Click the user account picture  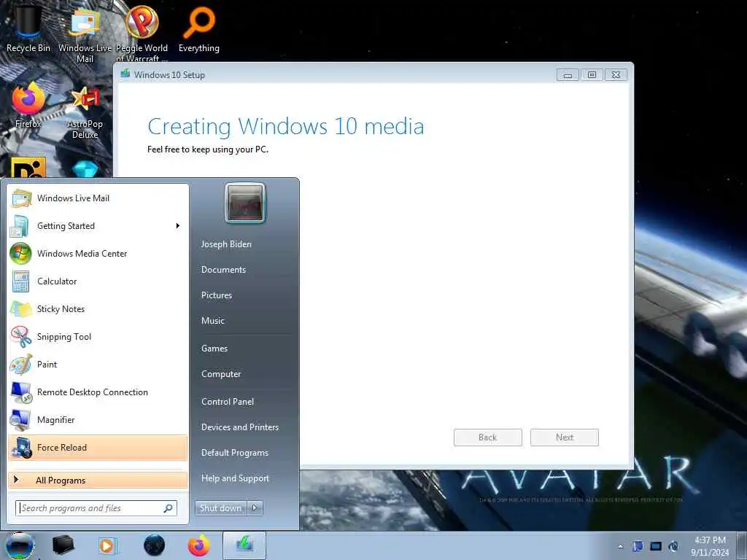(245, 203)
